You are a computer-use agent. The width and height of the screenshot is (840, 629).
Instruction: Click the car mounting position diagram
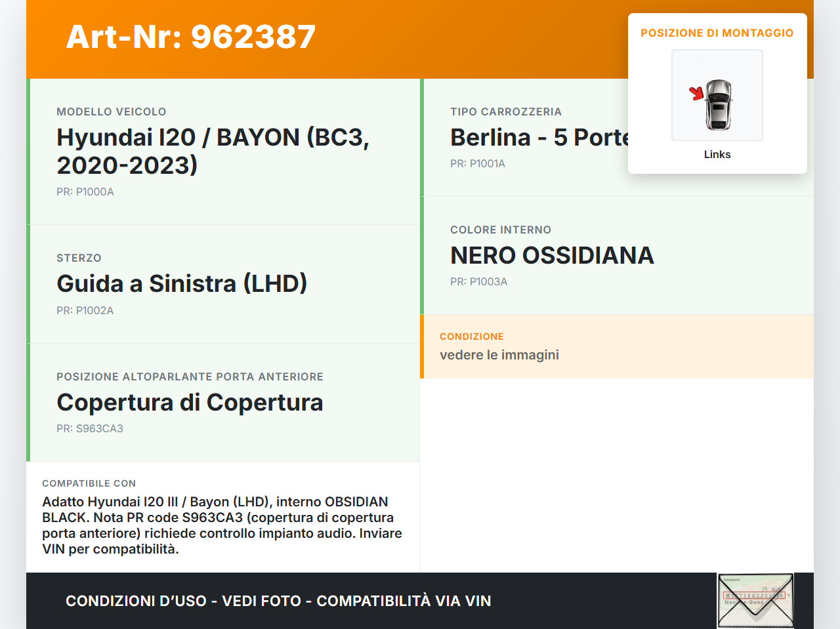click(x=717, y=95)
